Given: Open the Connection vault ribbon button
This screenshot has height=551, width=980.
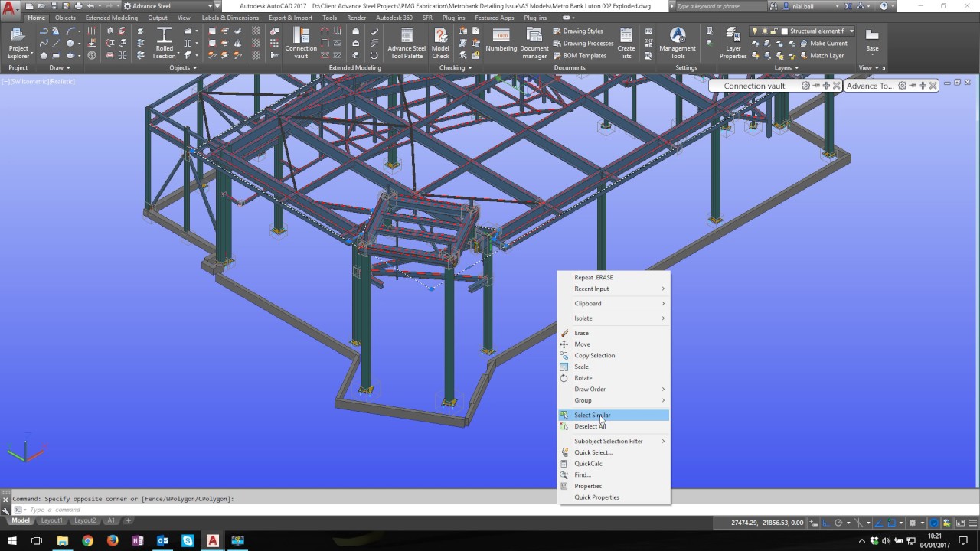Looking at the screenshot, I should (x=301, y=44).
